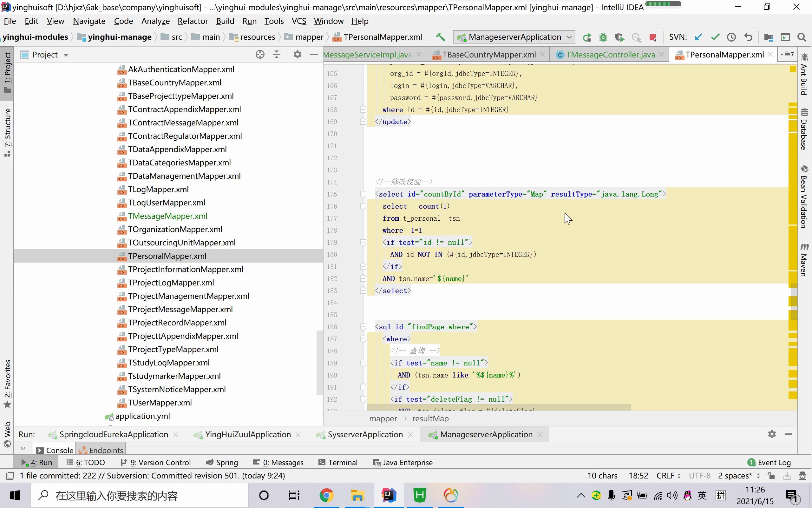Image resolution: width=812 pixels, height=508 pixels.
Task: Toggle the 7: Structure side tool window
Action: [x=7, y=132]
